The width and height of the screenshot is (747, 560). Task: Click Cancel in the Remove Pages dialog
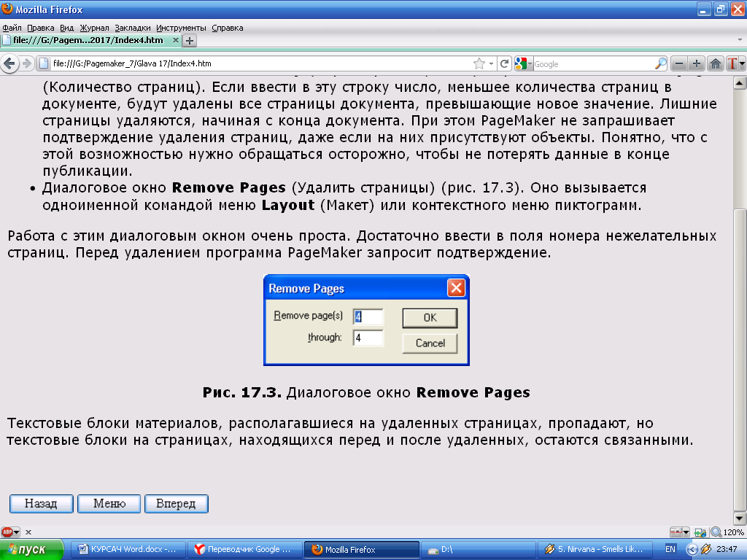pos(430,343)
